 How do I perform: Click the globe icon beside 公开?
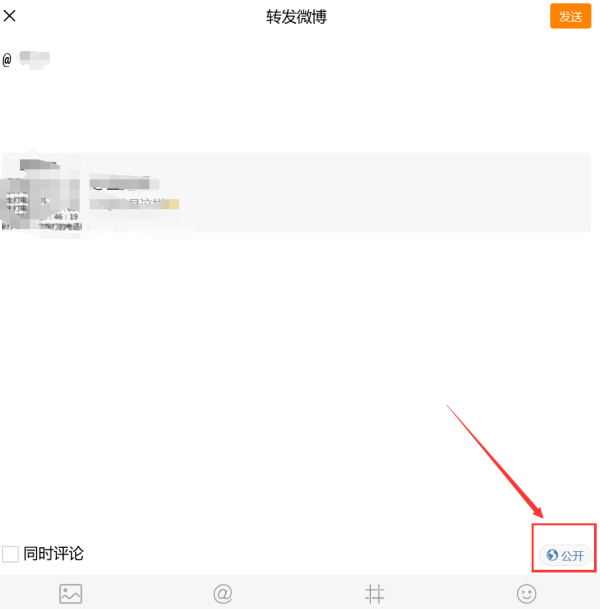(552, 555)
